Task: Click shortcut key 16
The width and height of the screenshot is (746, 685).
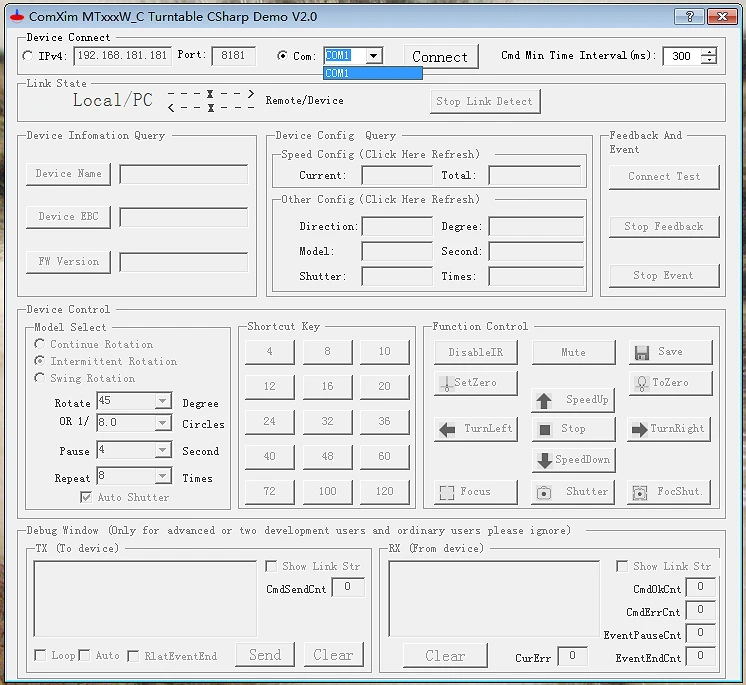Action: [327, 387]
